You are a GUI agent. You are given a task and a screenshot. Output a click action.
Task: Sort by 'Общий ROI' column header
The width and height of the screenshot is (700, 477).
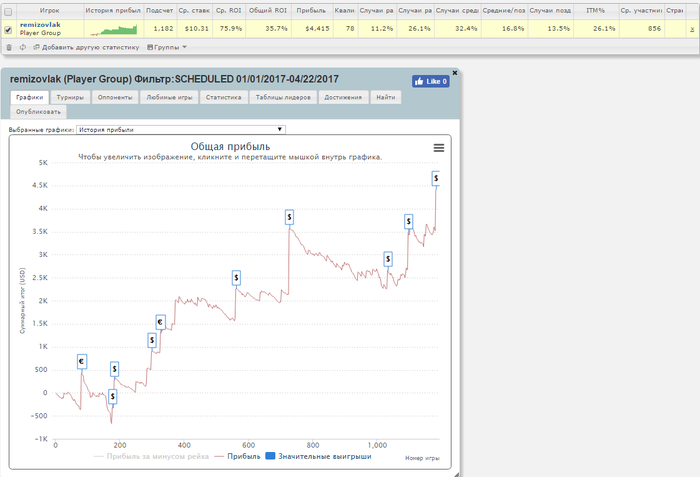click(x=268, y=10)
